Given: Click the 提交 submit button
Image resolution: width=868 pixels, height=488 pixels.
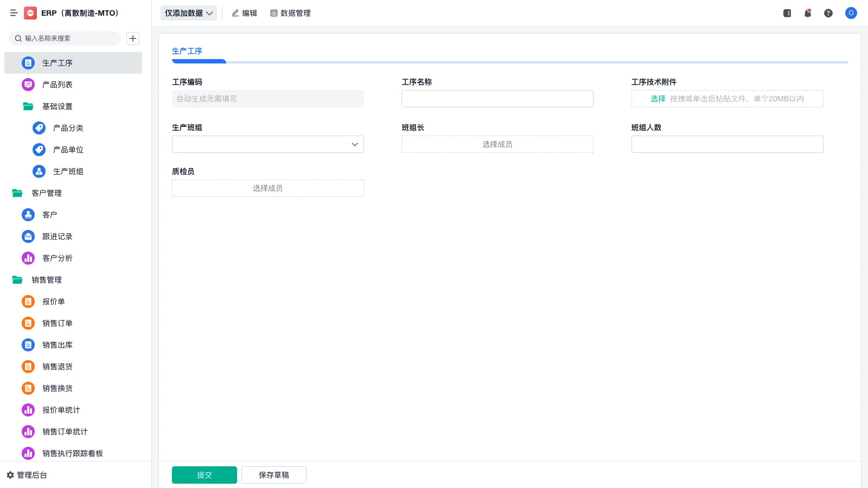Looking at the screenshot, I should tap(205, 474).
